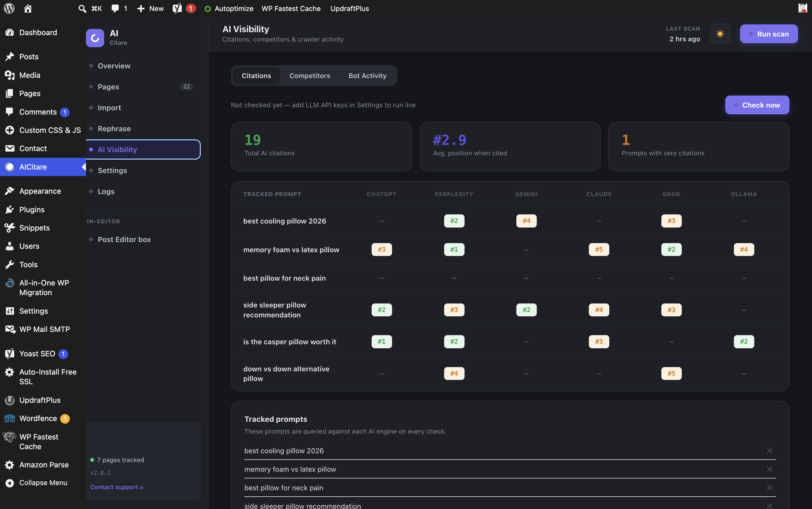Switch to the Bot Activity tab
This screenshot has width=812, height=509.
coord(367,76)
